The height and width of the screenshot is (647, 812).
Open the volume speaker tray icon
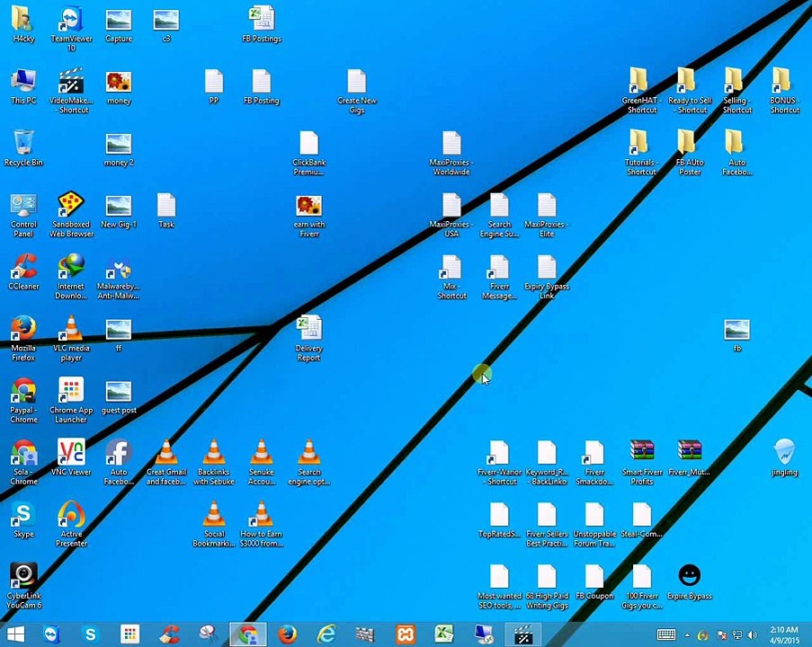pos(753,635)
